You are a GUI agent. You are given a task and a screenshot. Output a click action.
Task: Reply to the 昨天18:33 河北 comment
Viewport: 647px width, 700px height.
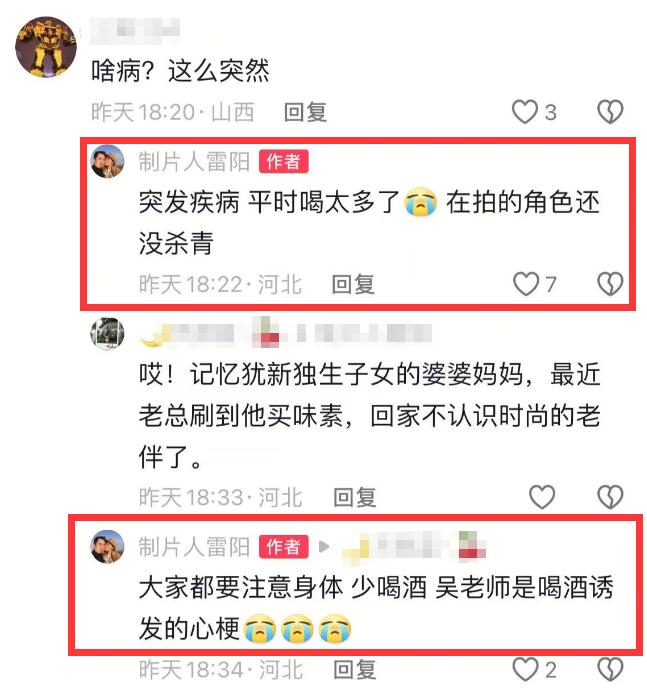coord(355,497)
